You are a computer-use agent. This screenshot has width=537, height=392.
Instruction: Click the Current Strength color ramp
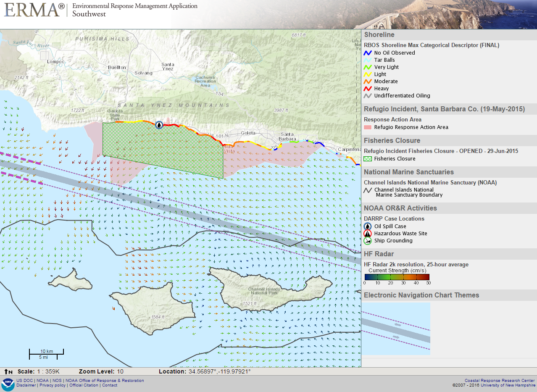(397, 277)
